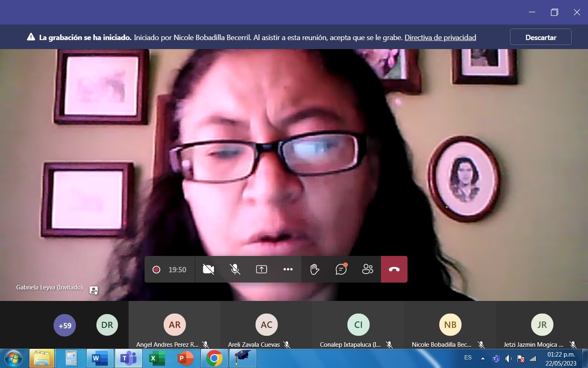This screenshot has height=368, width=588.
Task: Open Excel from the taskbar
Action: [x=157, y=359]
